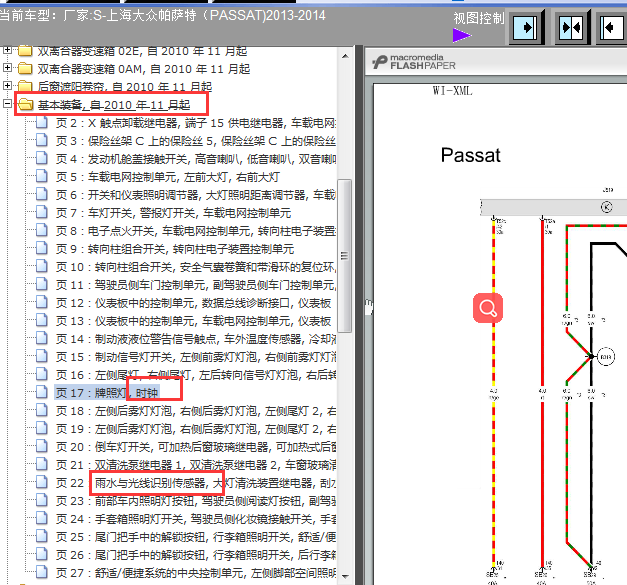Image resolution: width=627 pixels, height=585 pixels.
Task: Click the circled K symbol in diagram
Action: click(x=606, y=207)
